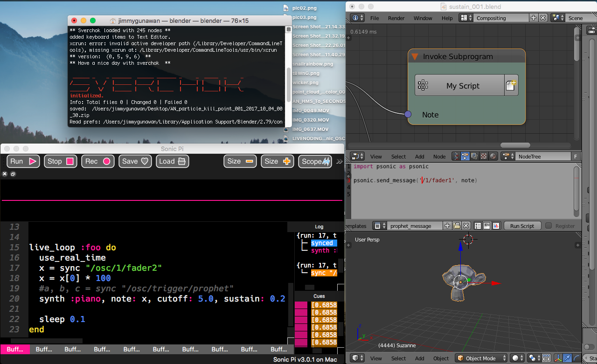Viewport: 597px width, 364px height.
Task: Increase text size with Size plus
Action: tap(278, 161)
